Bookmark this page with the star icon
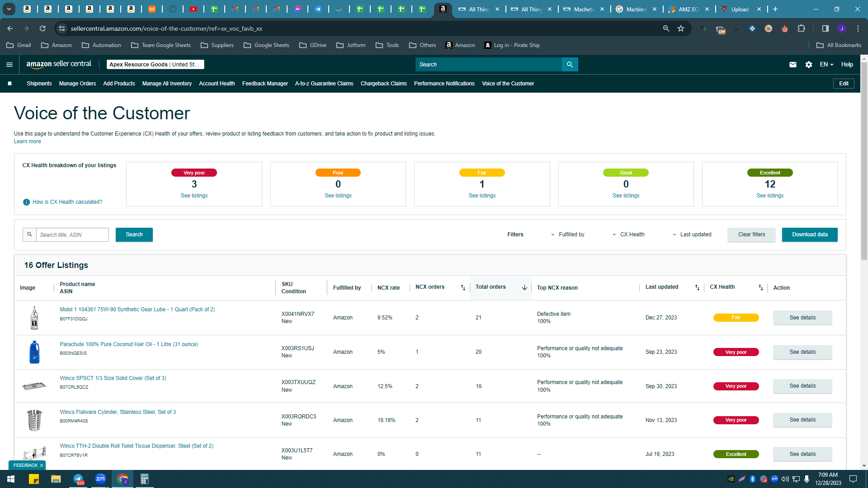The width and height of the screenshot is (868, 488). tap(680, 28)
